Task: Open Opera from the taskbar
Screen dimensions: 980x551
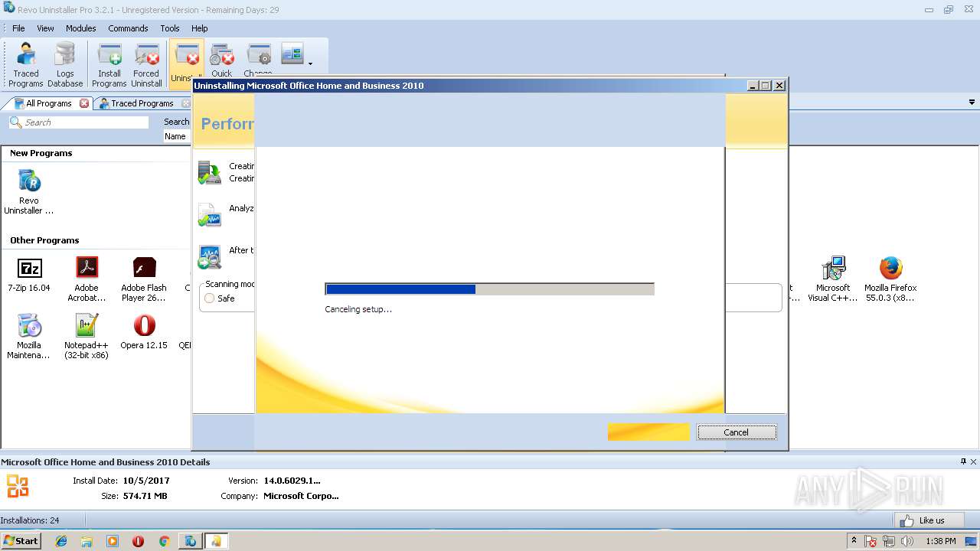Action: click(x=138, y=541)
